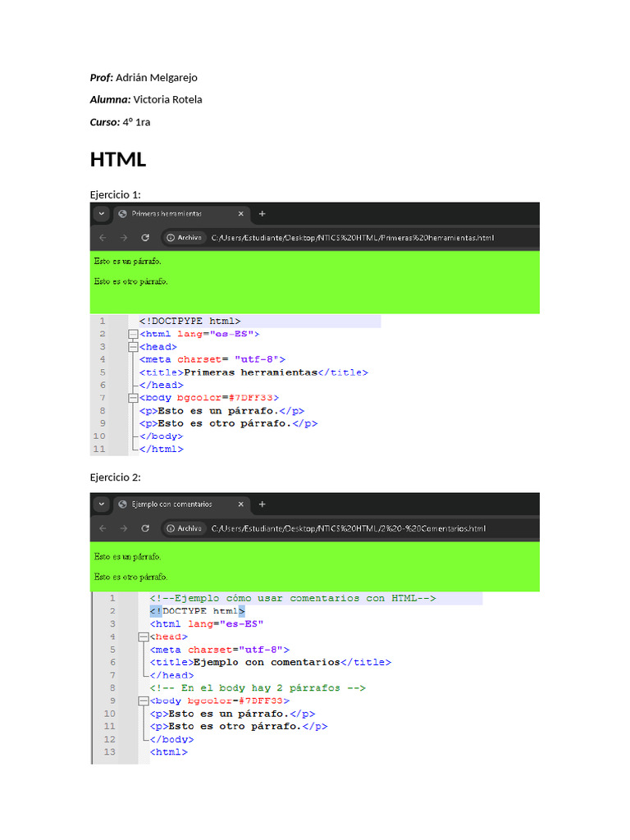630x840 pixels.
Task: Click the globe favicon on Primeras herramientas tab
Action: click(123, 214)
